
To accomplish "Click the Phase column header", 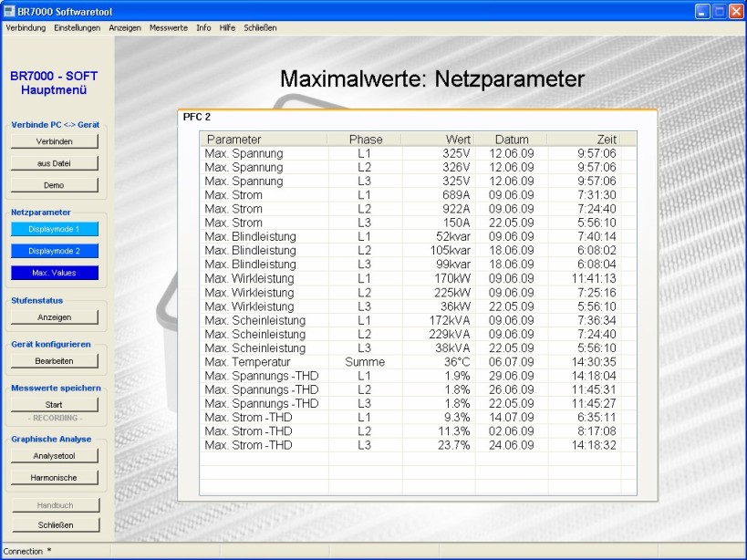I will tap(365, 139).
